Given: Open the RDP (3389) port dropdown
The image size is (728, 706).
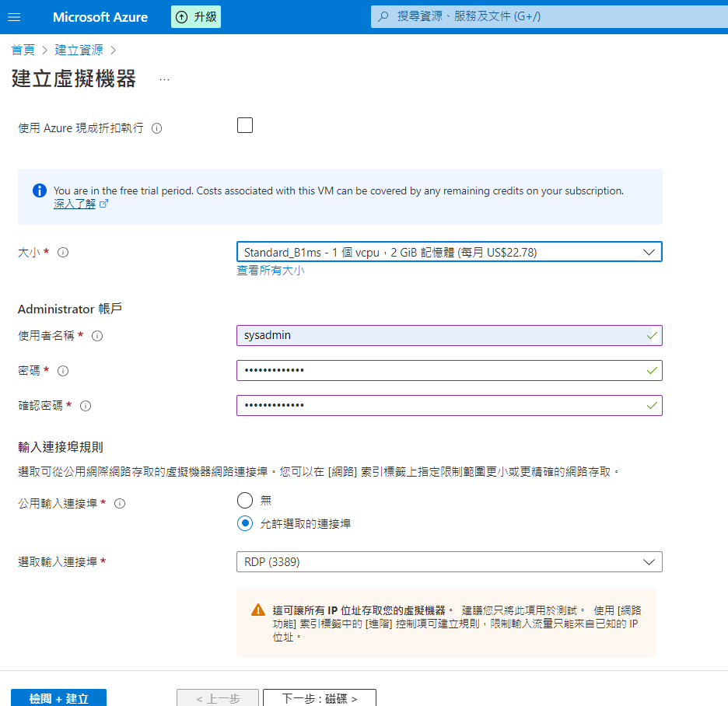Looking at the screenshot, I should click(449, 561).
